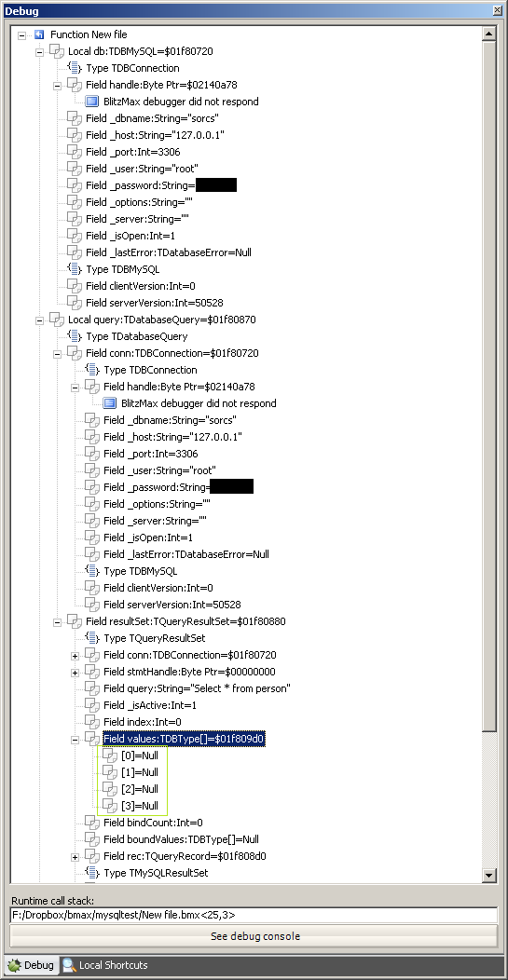
Task: Click the icon of [3]=Null
Action: click(x=109, y=806)
